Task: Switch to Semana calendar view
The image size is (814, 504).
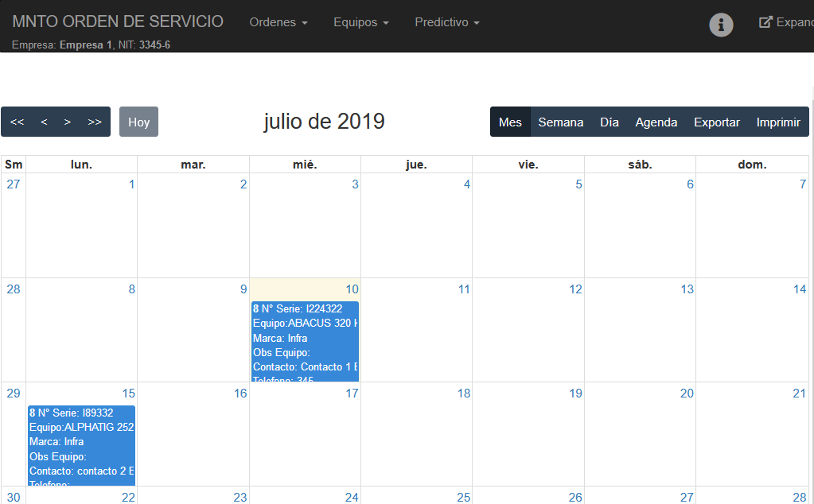Action: coord(560,122)
